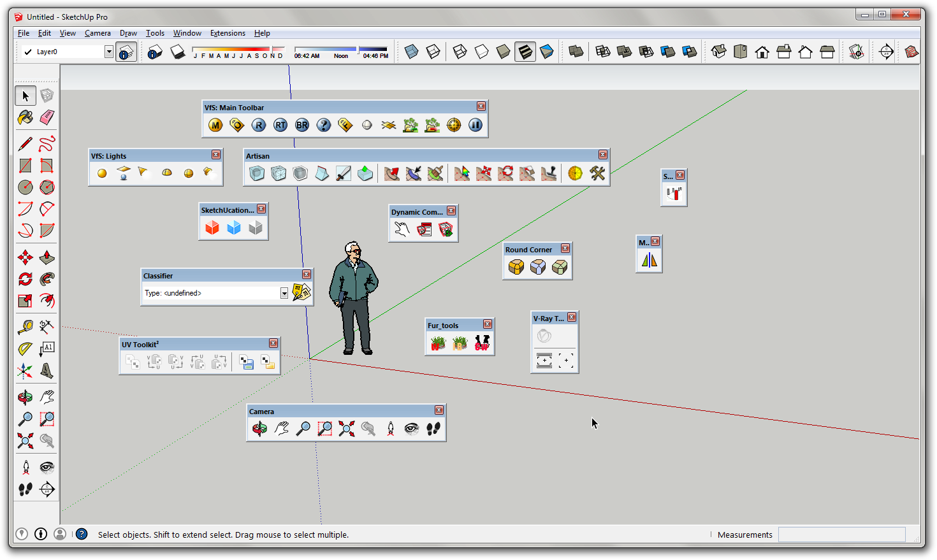Viewport: 937px width, 560px height.
Task: Open V-Ray help question mark icon
Action: 324,125
